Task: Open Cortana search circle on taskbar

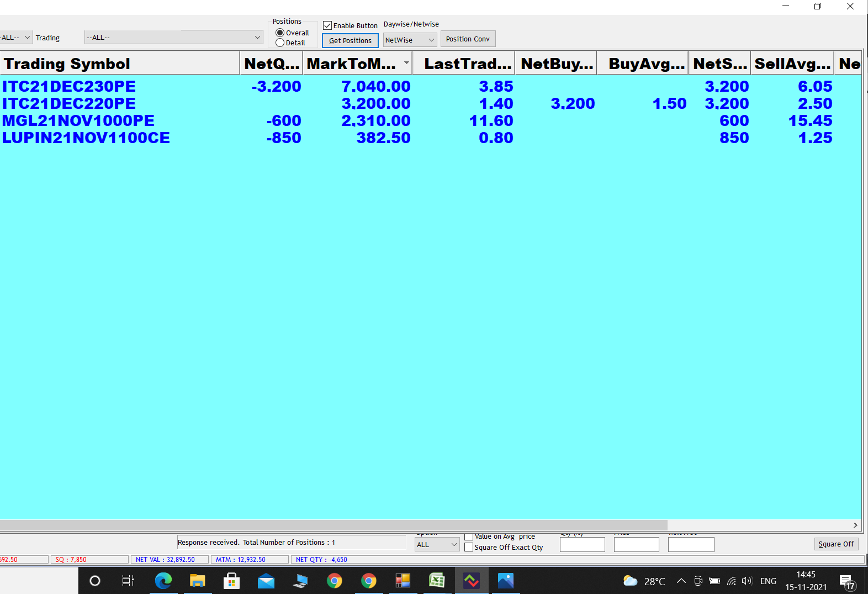Action: (x=95, y=581)
